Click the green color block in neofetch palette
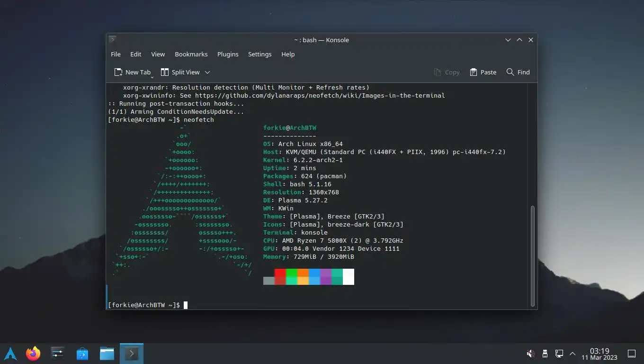The height and width of the screenshot is (364, 644). click(292, 277)
